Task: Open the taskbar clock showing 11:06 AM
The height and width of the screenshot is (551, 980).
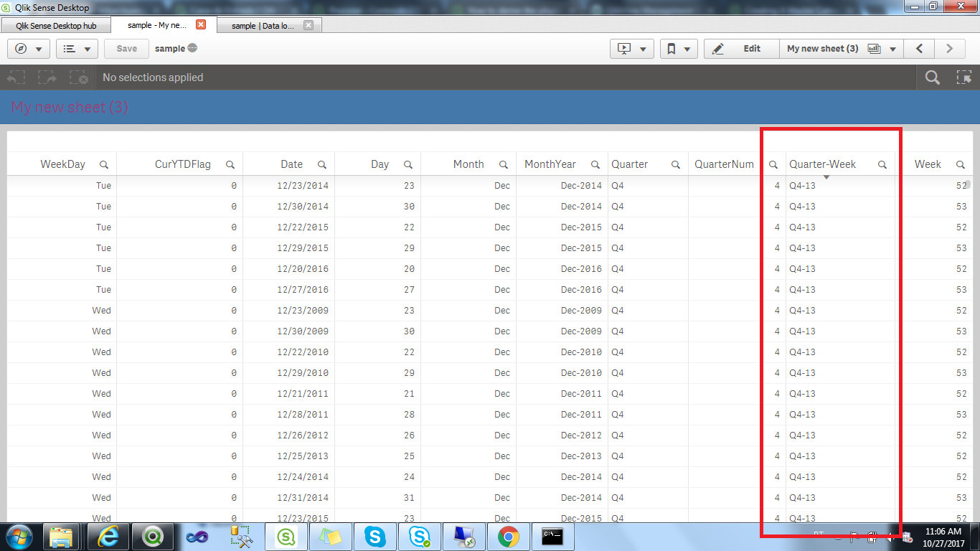Action: 943,537
